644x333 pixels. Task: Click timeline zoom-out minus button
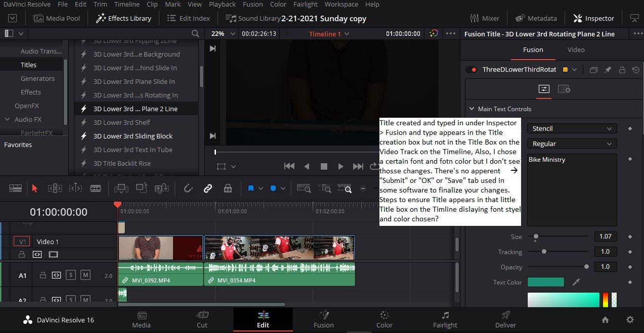(363, 188)
